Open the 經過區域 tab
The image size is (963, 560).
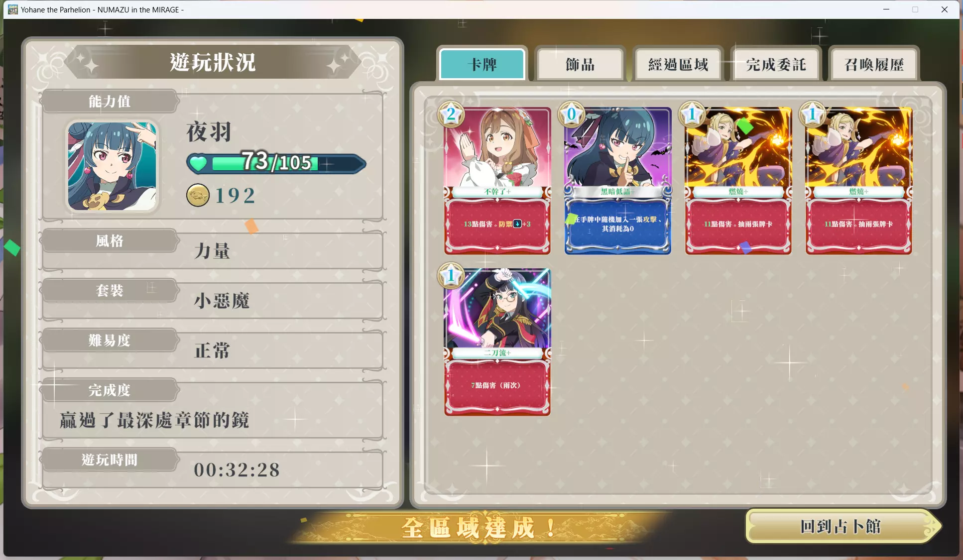click(678, 64)
